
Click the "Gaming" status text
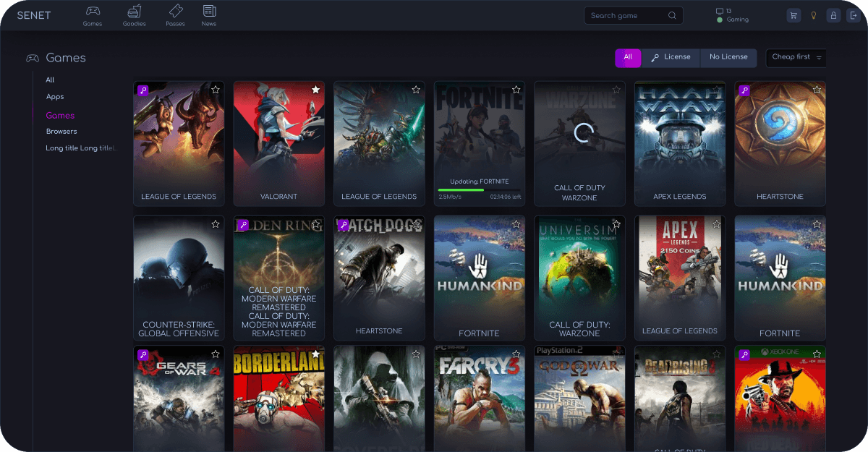click(x=738, y=20)
